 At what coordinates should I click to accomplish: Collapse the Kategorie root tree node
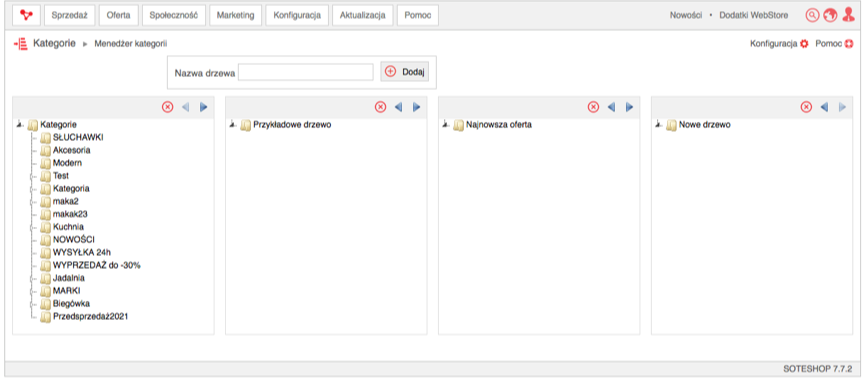(20, 125)
